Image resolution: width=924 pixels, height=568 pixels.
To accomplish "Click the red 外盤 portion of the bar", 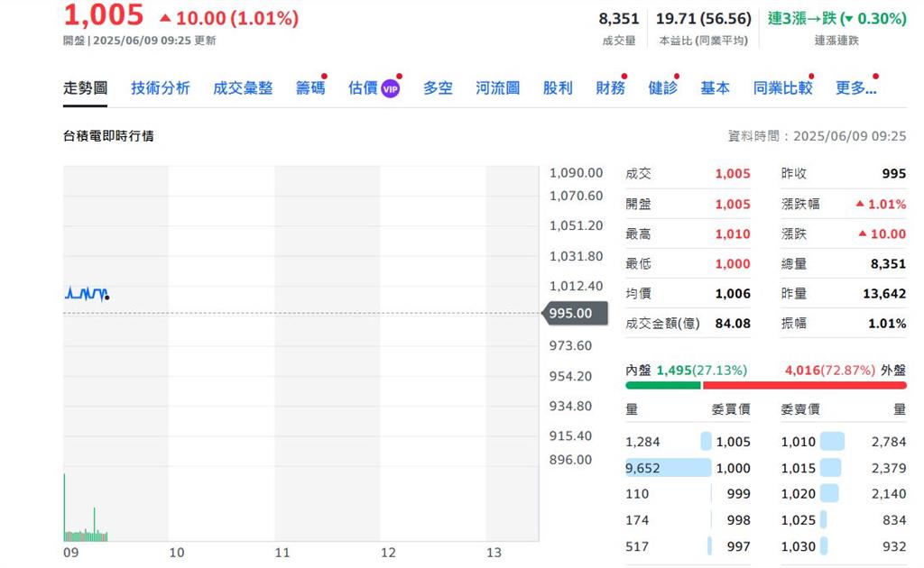I will 804,386.
